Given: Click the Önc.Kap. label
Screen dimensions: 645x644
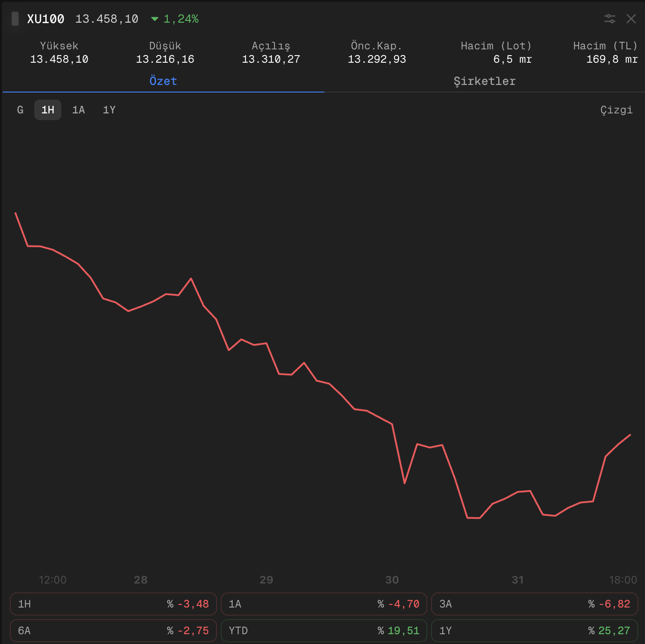Looking at the screenshot, I should (x=376, y=46).
